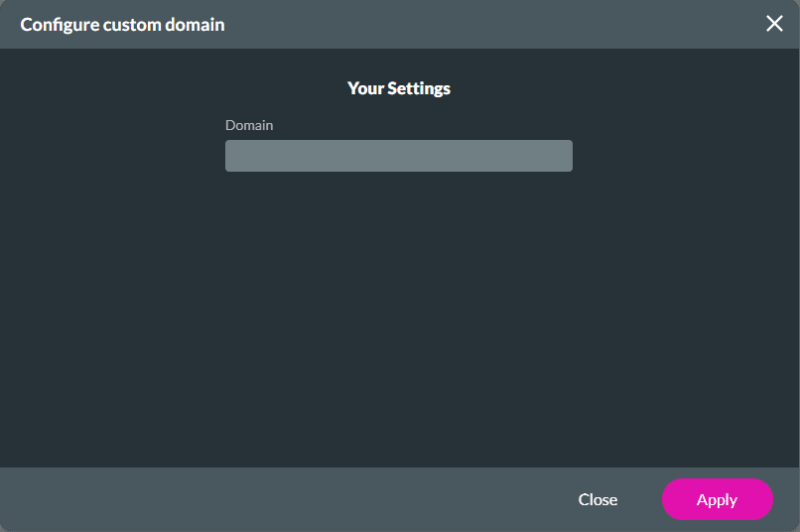Click the Configure custom domain title
The height and width of the screenshot is (532, 800).
click(x=122, y=24)
